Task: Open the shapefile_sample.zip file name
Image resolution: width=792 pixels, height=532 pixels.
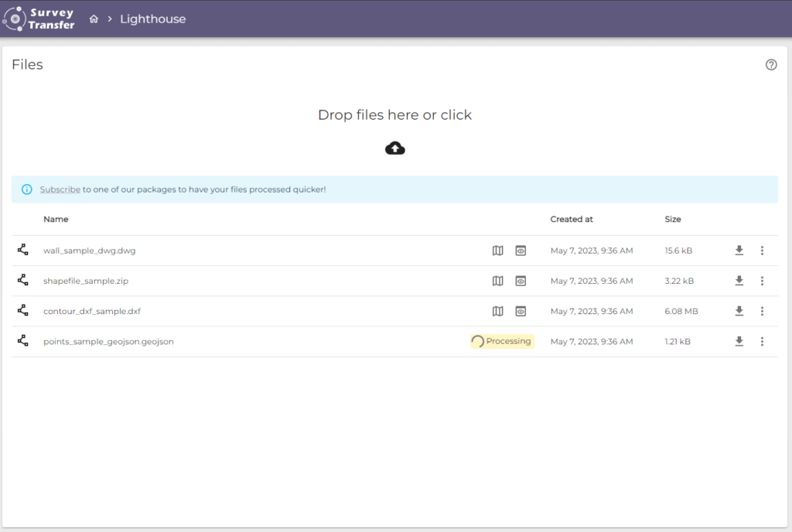Action: pyautogui.click(x=86, y=281)
